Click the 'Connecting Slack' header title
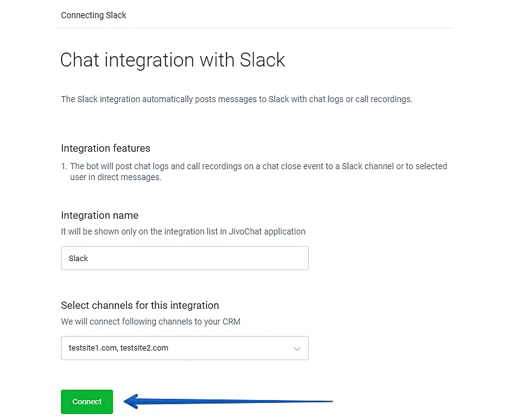 94,15
